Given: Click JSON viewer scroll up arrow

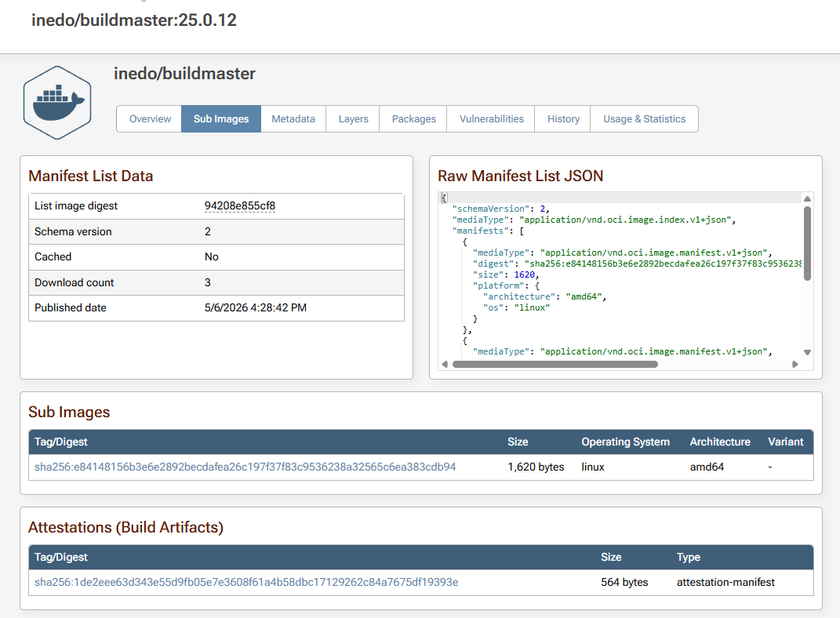Looking at the screenshot, I should tap(807, 198).
